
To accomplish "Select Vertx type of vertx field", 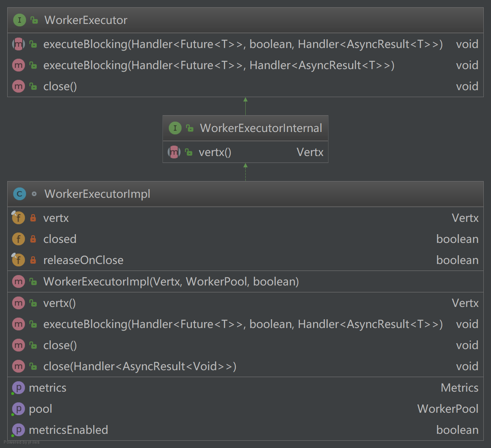I will pyautogui.click(x=465, y=218).
